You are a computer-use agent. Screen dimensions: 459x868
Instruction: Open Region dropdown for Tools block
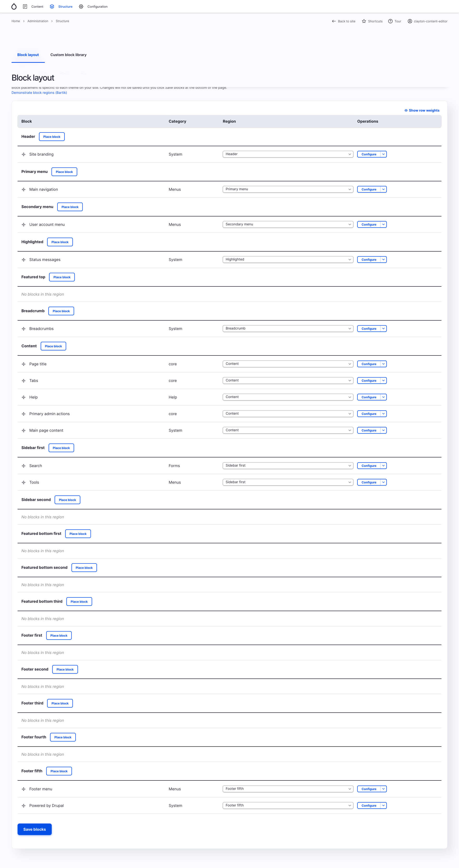[287, 482]
